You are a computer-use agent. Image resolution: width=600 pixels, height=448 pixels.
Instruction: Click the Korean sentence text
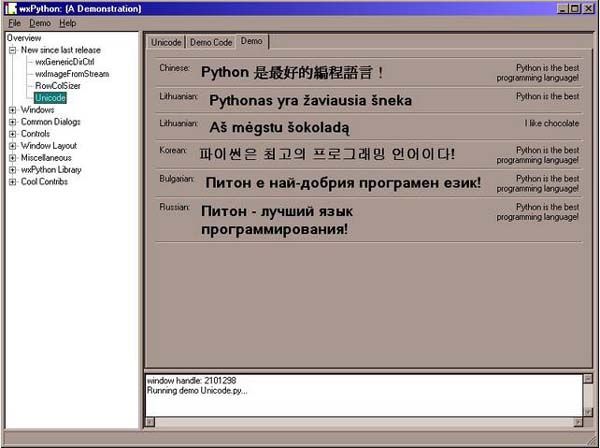click(327, 154)
